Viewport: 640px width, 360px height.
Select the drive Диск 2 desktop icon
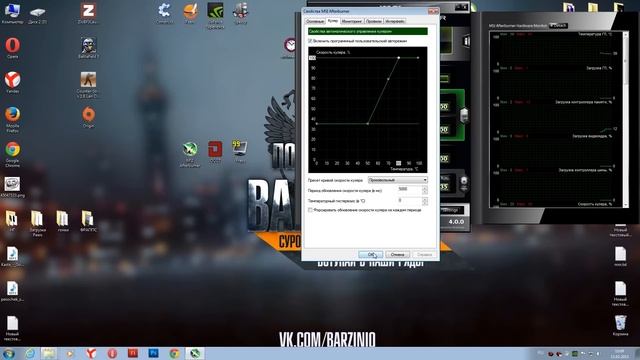pyautogui.click(x=38, y=15)
